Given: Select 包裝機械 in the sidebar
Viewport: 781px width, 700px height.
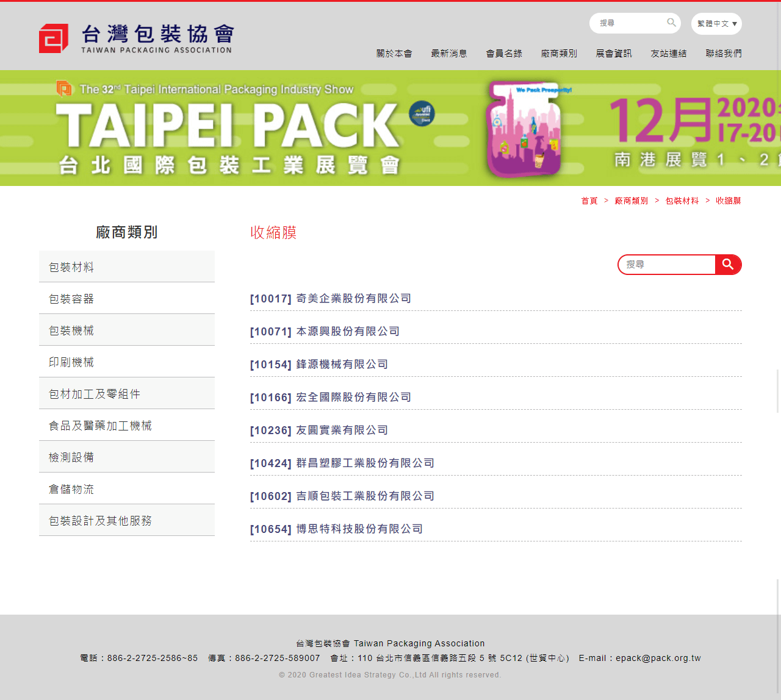Looking at the screenshot, I should coord(127,330).
